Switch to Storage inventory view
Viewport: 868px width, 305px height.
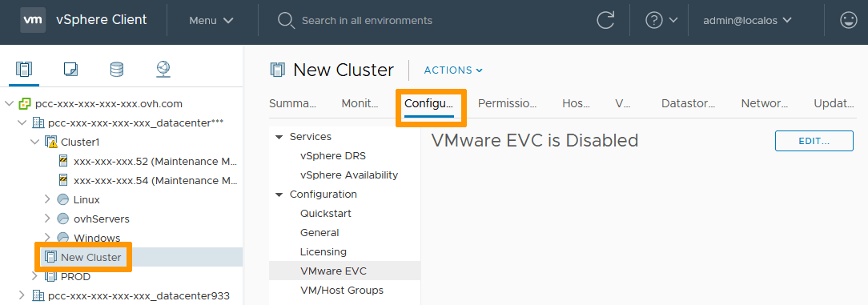coord(117,69)
